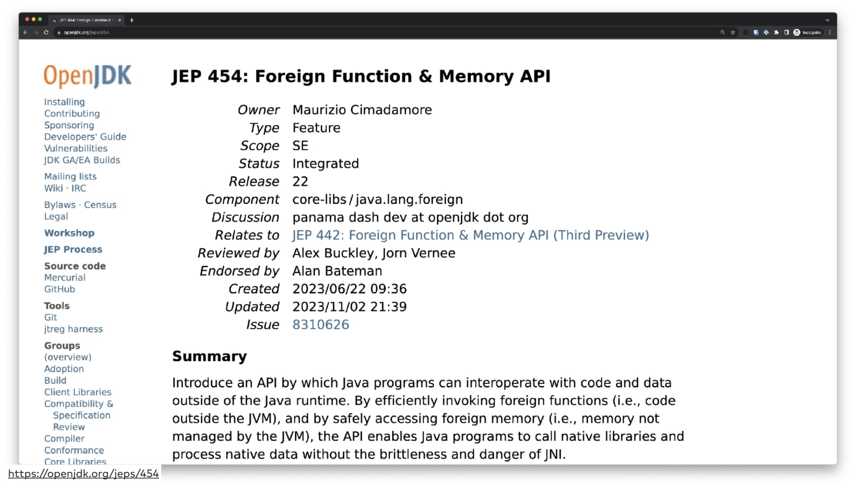Screen dimensions: 868x488
Task: Open the Compiler group link
Action: coord(64,439)
